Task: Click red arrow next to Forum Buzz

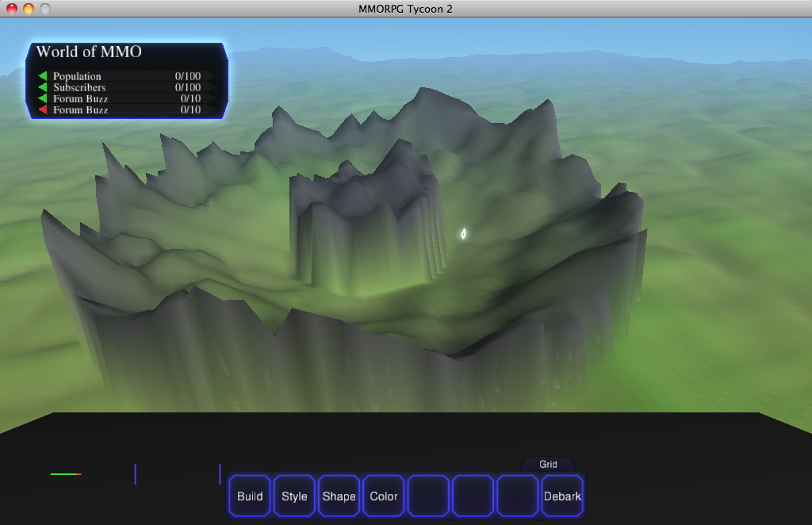Action: coord(43,109)
